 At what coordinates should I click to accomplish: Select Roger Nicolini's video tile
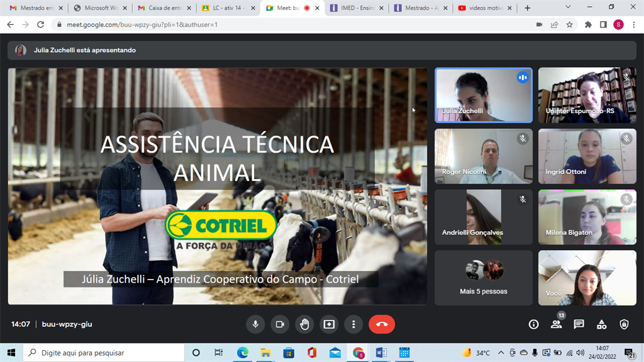pyautogui.click(x=484, y=156)
